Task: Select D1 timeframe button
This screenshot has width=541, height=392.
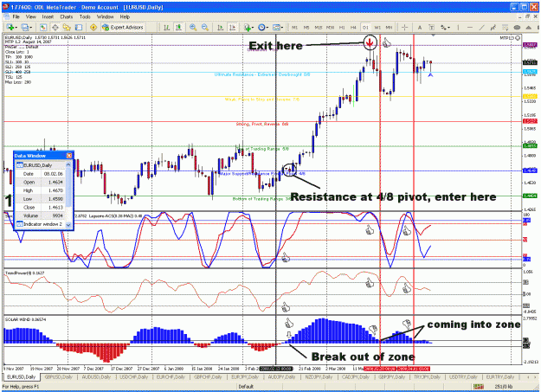Action: point(365,28)
